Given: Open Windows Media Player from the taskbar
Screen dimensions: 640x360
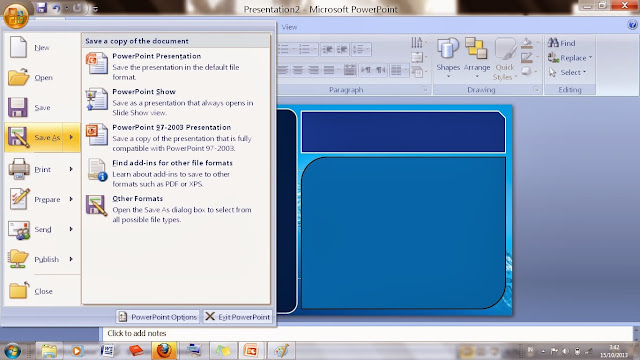Looking at the screenshot, I should pos(77,351).
